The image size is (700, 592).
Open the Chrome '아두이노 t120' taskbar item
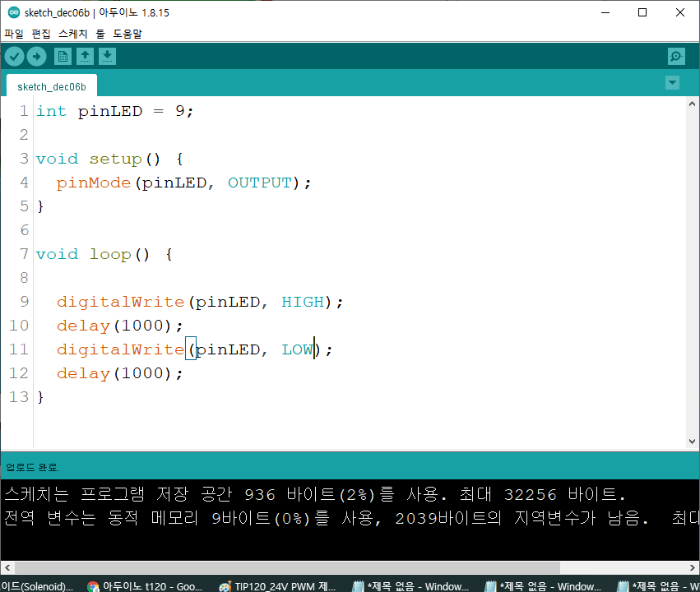145,586
